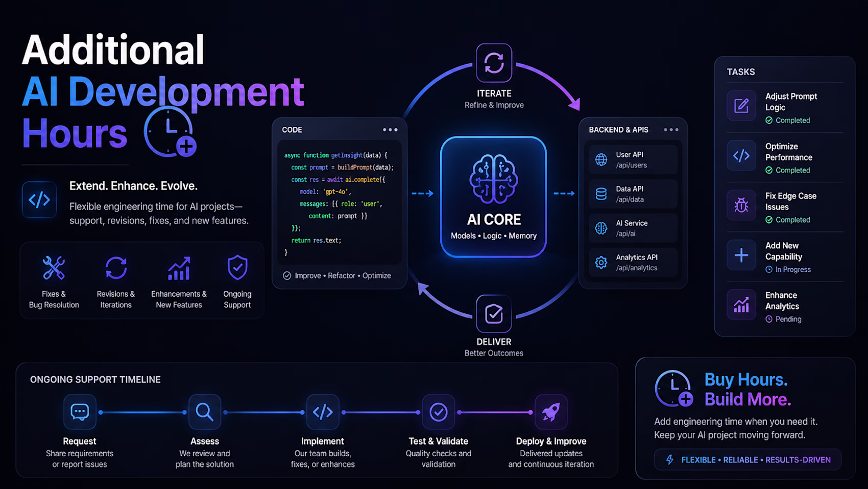Click the "Build More." heading text

[x=748, y=400]
